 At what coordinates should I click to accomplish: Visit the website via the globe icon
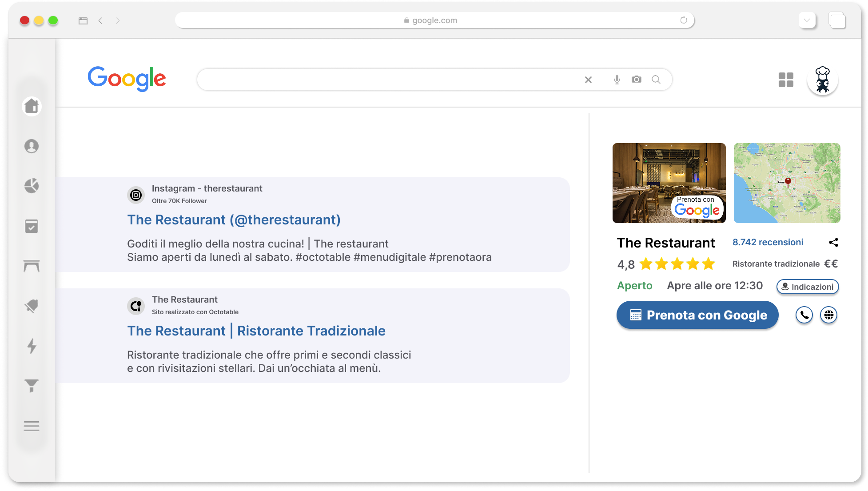pos(829,315)
